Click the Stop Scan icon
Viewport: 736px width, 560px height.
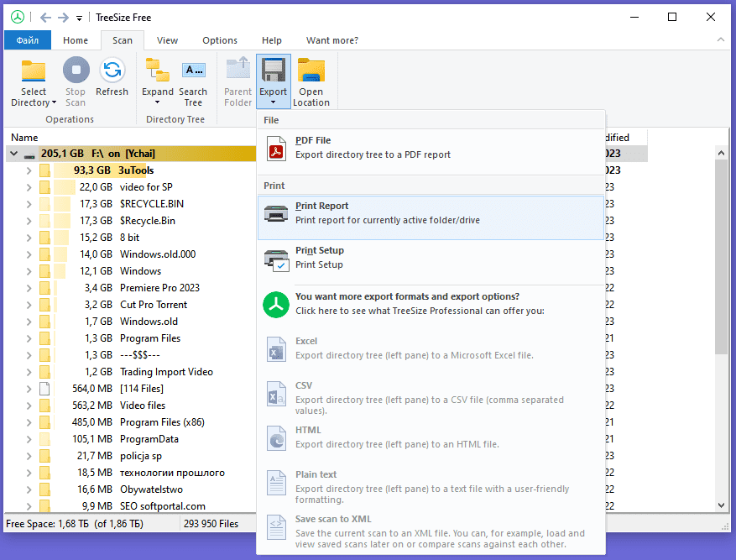click(76, 70)
